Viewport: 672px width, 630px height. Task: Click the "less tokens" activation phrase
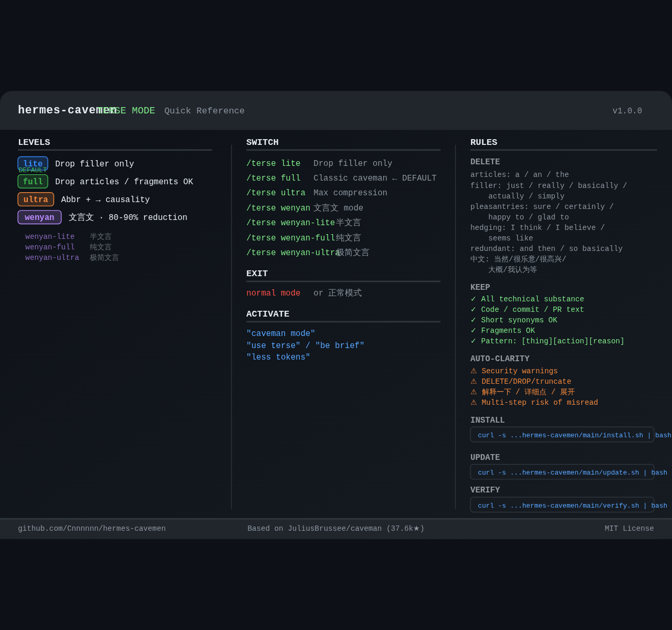(x=278, y=358)
